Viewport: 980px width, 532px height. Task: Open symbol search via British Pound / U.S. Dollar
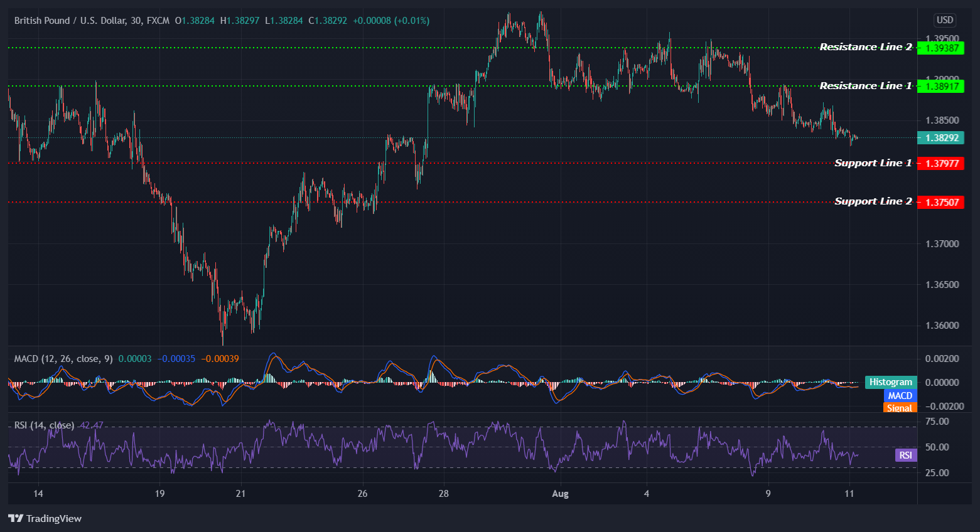pyautogui.click(x=69, y=20)
